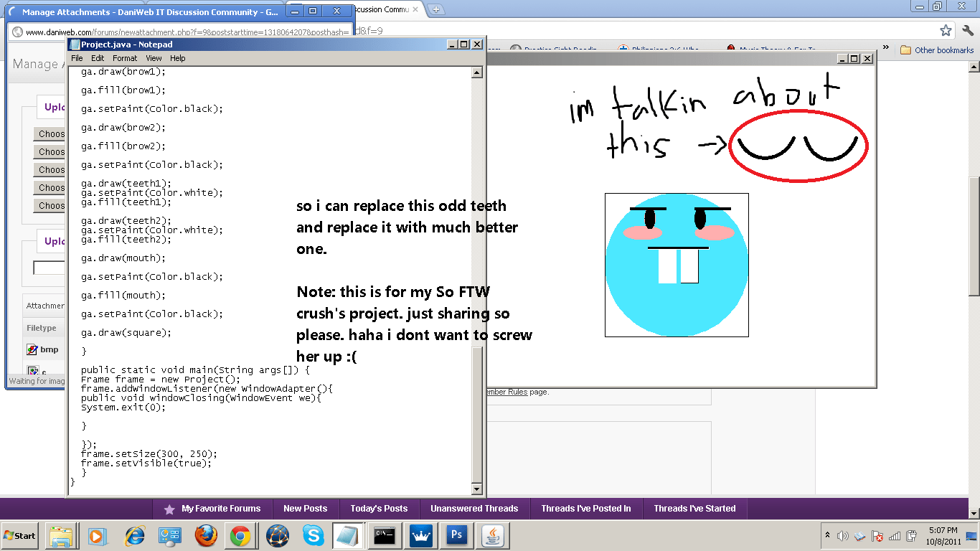Open Notepad's Edit menu
Viewport: 980px width, 551px height.
pos(98,58)
